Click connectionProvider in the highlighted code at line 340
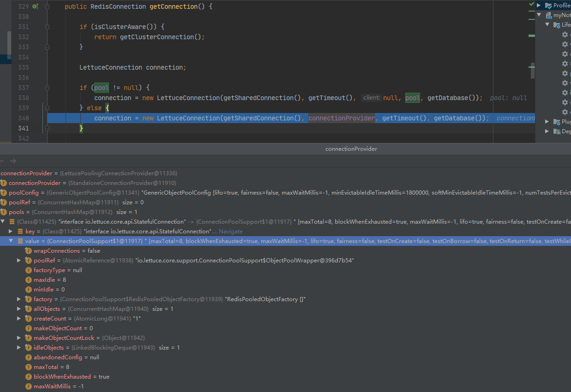The height and width of the screenshot is (392, 571). point(342,118)
